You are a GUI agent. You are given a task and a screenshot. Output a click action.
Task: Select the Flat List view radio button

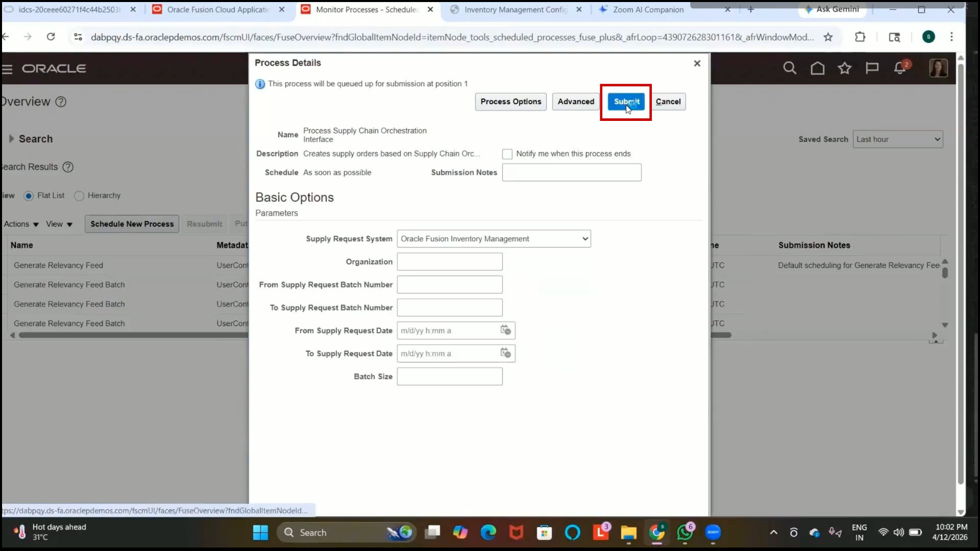point(29,196)
